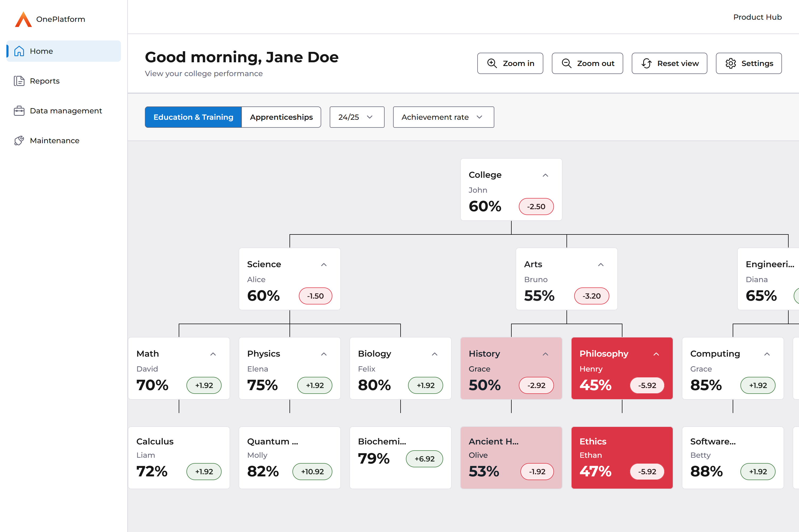
Task: Open Settings via the gear icon
Action: pos(731,63)
